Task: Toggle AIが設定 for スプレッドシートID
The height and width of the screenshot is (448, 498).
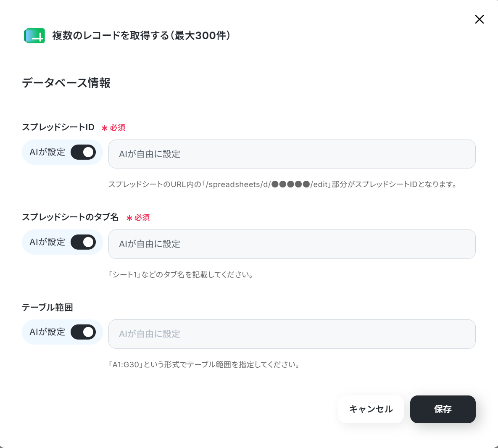Action: [83, 152]
